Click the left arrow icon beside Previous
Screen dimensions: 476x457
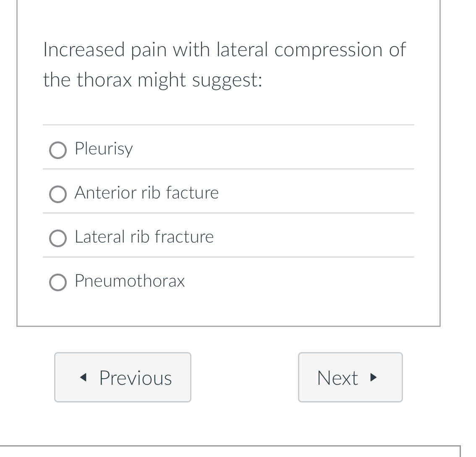click(x=83, y=378)
